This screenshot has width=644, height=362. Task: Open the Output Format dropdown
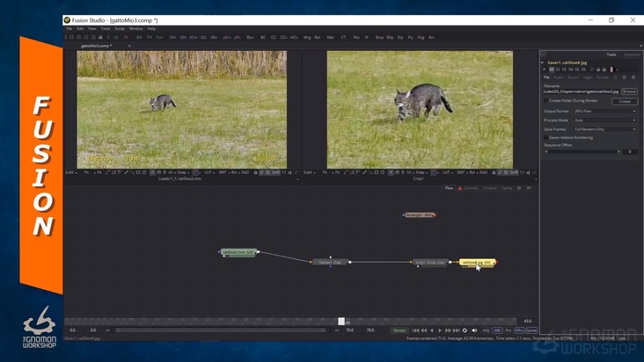605,111
